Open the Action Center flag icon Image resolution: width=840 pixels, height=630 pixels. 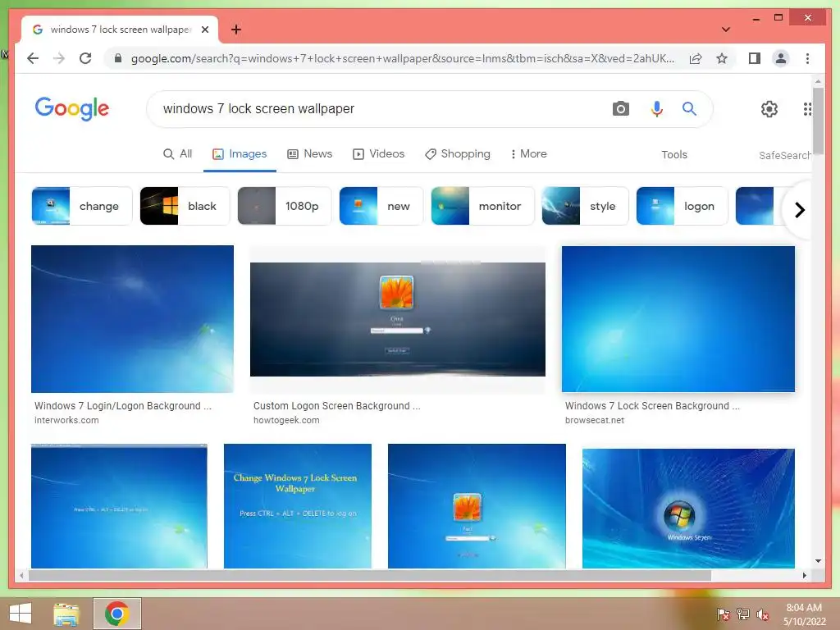point(723,614)
